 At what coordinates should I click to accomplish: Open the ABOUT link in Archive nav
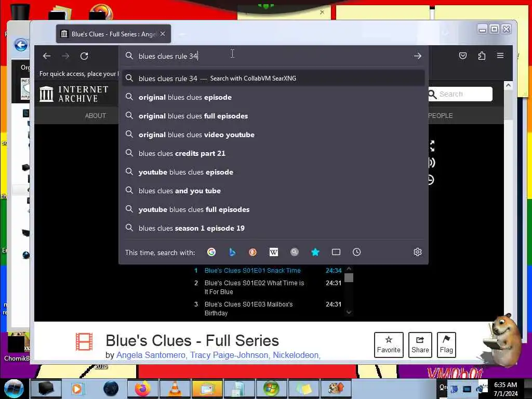(x=96, y=116)
